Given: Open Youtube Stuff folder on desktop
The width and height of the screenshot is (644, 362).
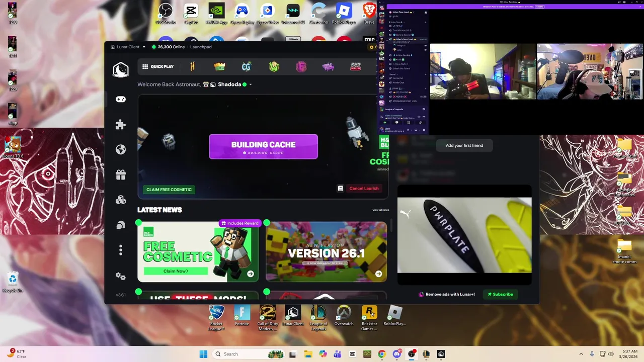Looking at the screenshot, I should click(x=624, y=148).
